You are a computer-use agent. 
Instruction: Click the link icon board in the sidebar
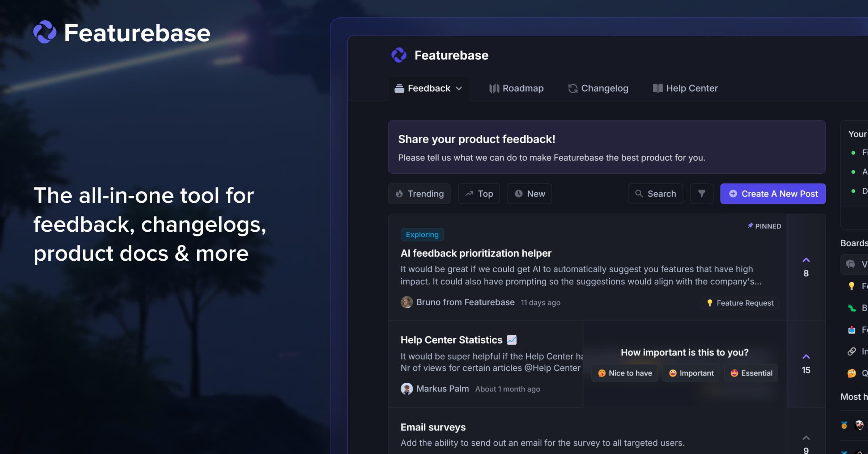click(x=851, y=350)
